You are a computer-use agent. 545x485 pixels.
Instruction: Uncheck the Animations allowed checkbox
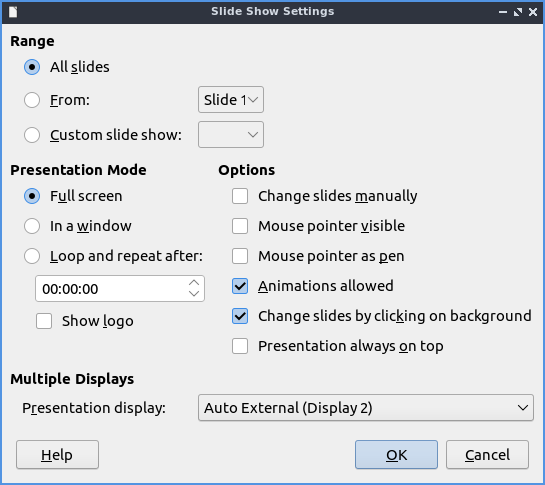pos(240,286)
